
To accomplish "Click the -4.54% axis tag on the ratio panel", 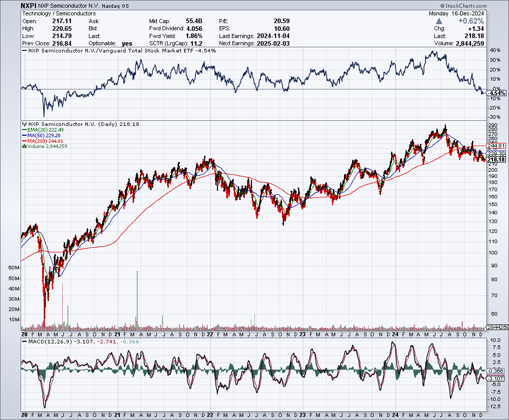I will tap(496, 93).
